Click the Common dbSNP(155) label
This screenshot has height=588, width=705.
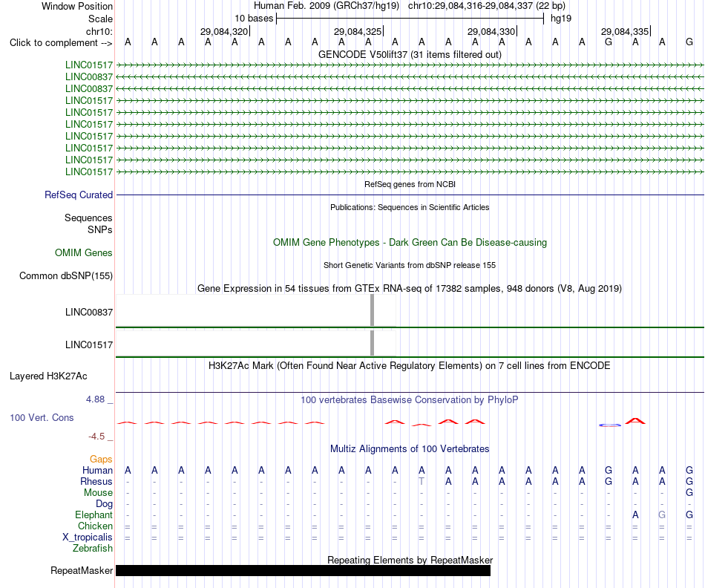click(x=65, y=275)
